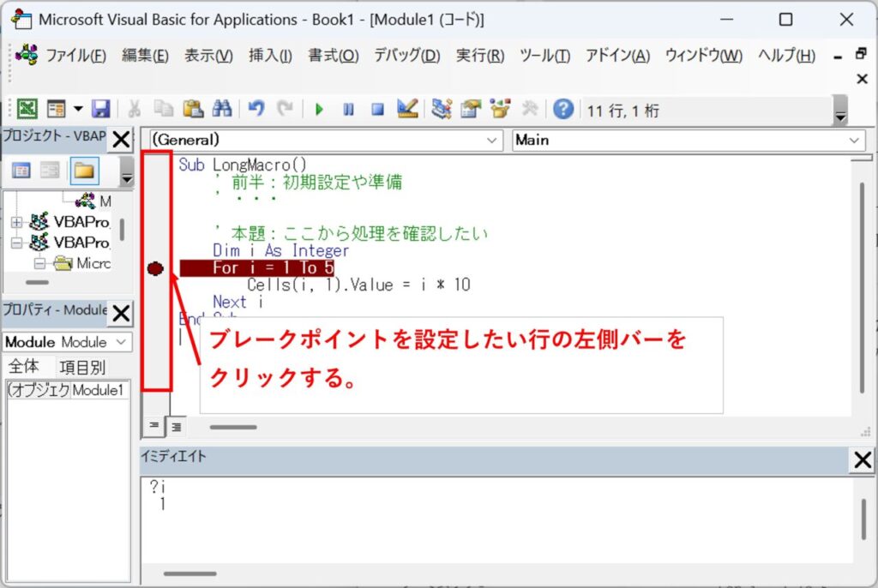
Task: Click View Object icon in Project pane
Action: (50, 171)
